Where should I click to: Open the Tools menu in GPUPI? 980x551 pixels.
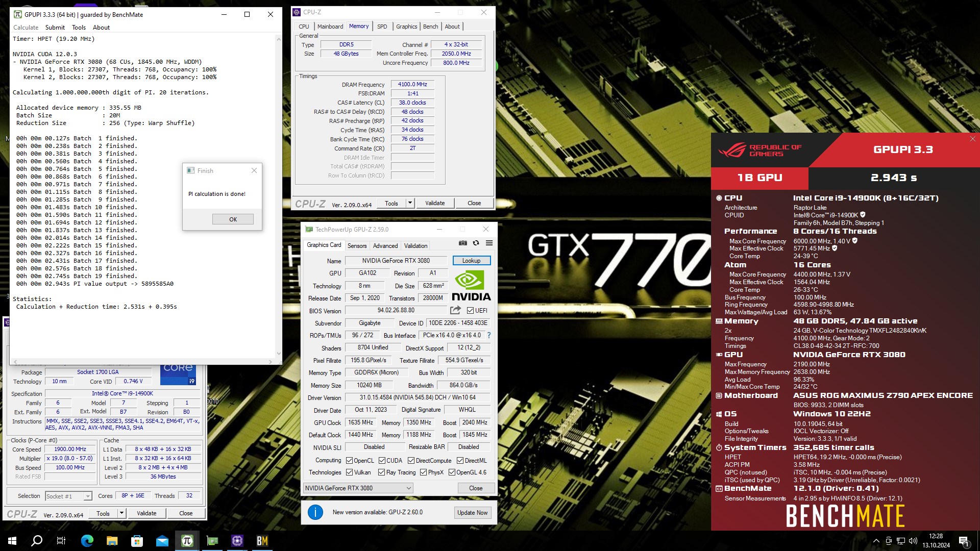[x=79, y=28]
